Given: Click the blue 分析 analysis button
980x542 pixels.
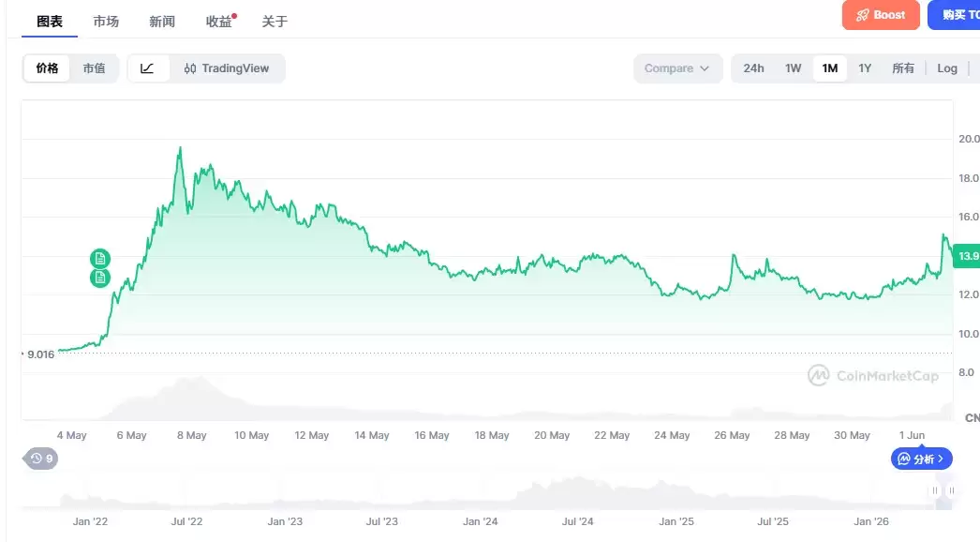Looking at the screenshot, I should pos(921,459).
